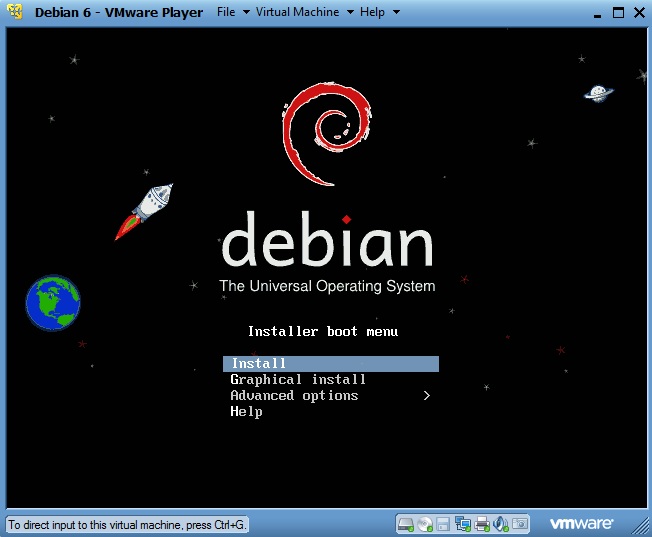Open the Virtual Machine menu
This screenshot has height=537, width=652.
297,12
